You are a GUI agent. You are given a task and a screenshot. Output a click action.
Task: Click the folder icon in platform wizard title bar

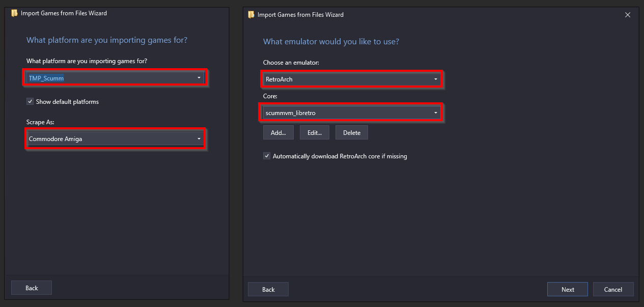pyautogui.click(x=14, y=13)
